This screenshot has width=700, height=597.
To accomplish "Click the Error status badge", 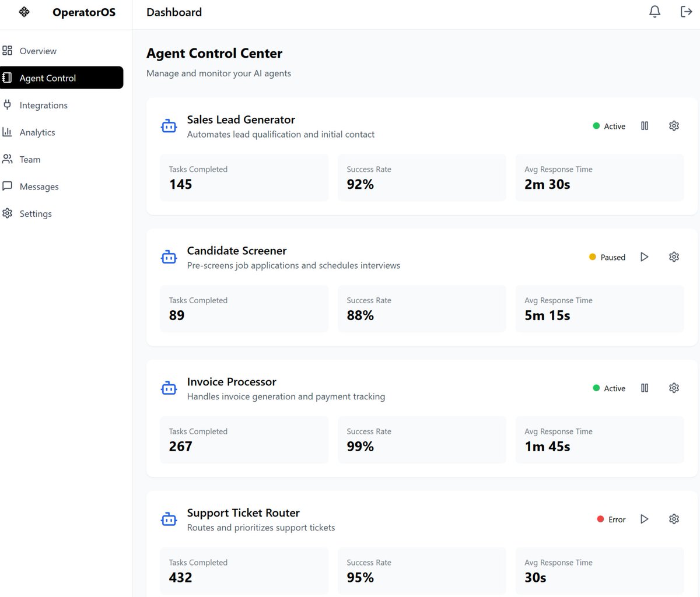I will pos(611,519).
